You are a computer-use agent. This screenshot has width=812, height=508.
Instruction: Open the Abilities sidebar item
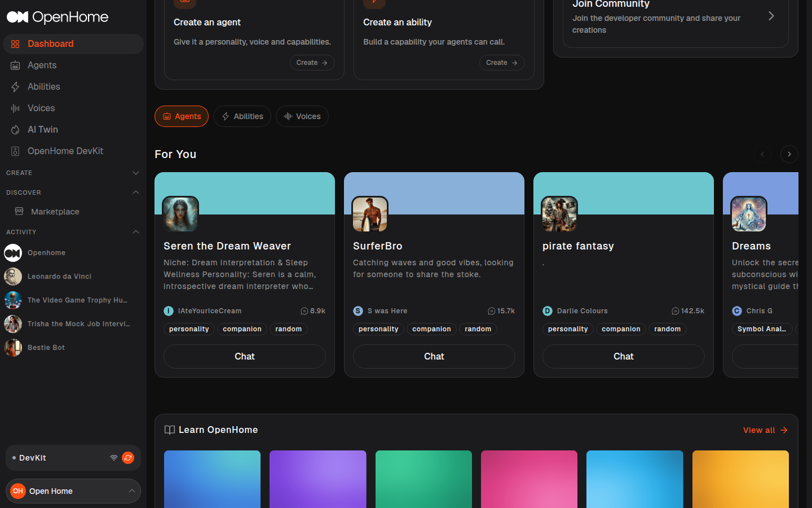tap(73, 87)
